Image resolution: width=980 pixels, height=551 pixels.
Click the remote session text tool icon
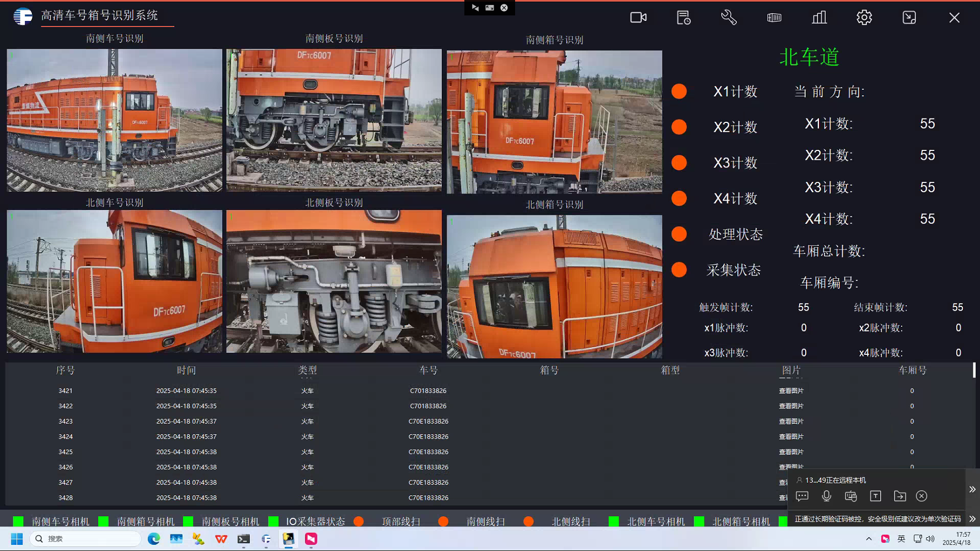[x=875, y=496]
